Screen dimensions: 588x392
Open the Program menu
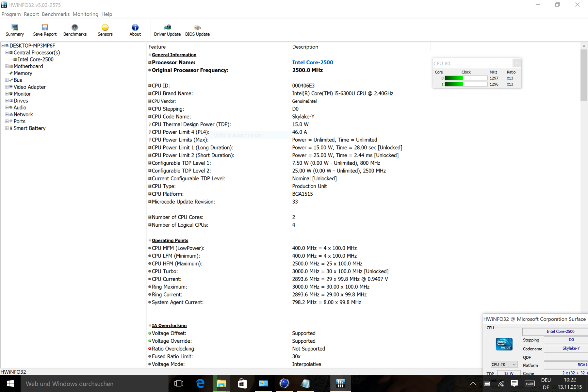click(x=11, y=14)
